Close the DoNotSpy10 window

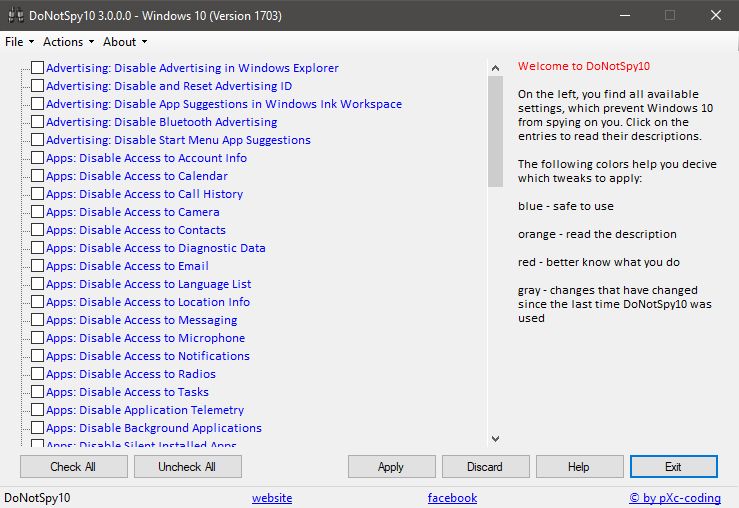715,15
